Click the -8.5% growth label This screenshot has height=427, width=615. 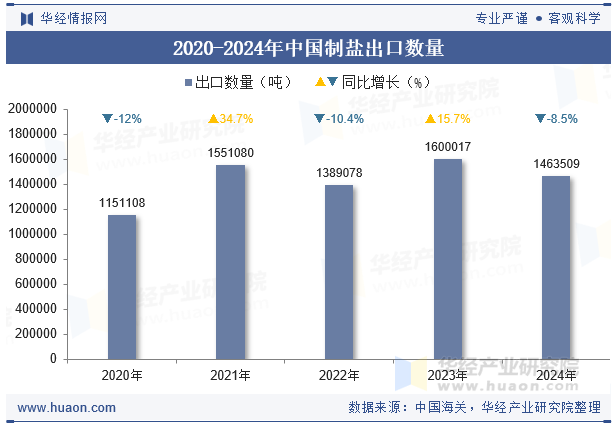coord(562,119)
